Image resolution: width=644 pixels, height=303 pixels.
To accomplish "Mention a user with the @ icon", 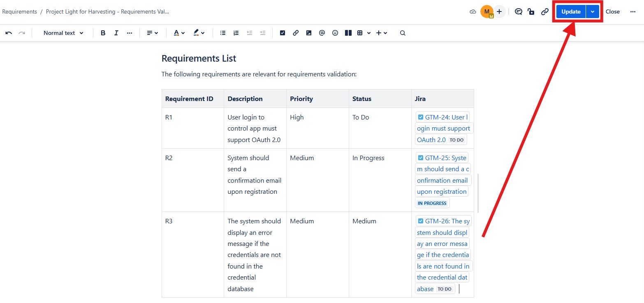I will [322, 33].
